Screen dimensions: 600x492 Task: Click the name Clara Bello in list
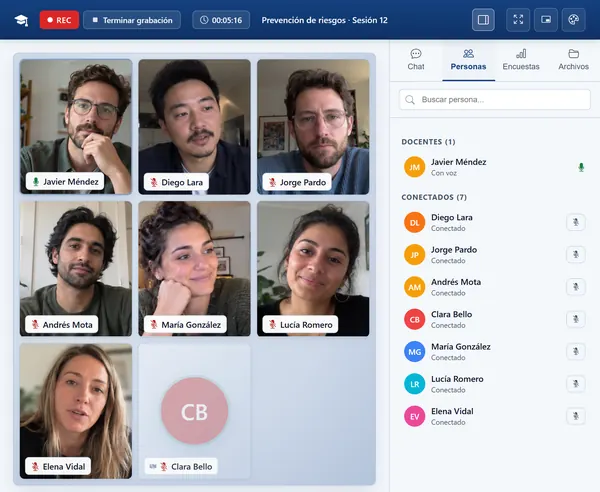click(x=452, y=314)
